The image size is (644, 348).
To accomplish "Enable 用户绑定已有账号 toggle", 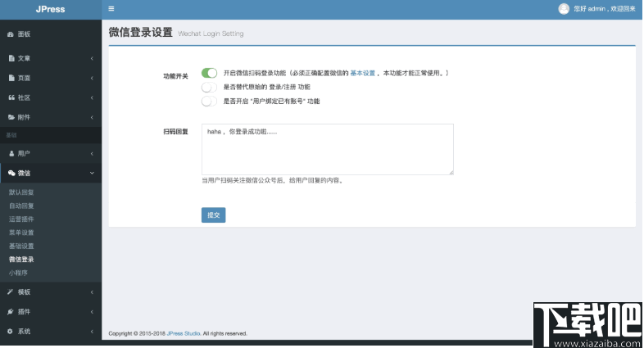I will (209, 101).
